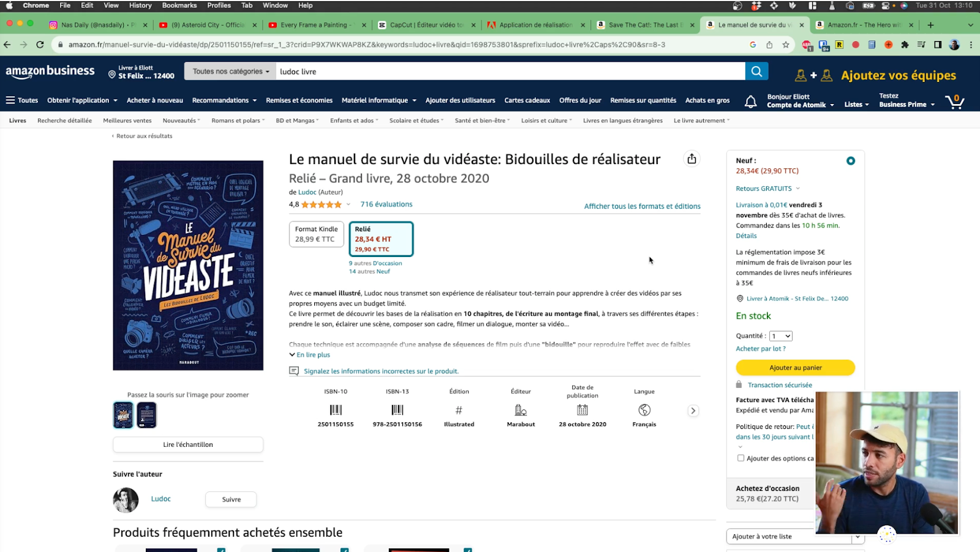
Task: Select the Neuf offer radio button
Action: coord(850,161)
